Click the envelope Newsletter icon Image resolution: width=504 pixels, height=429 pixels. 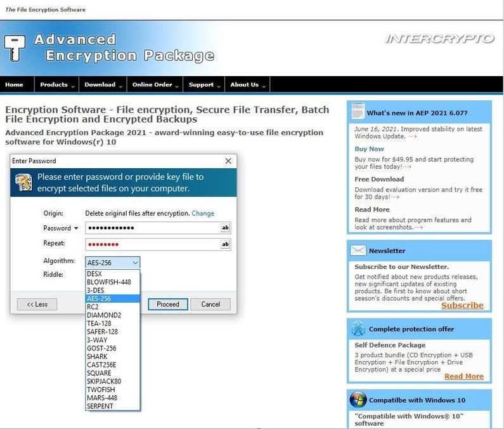pos(358,250)
